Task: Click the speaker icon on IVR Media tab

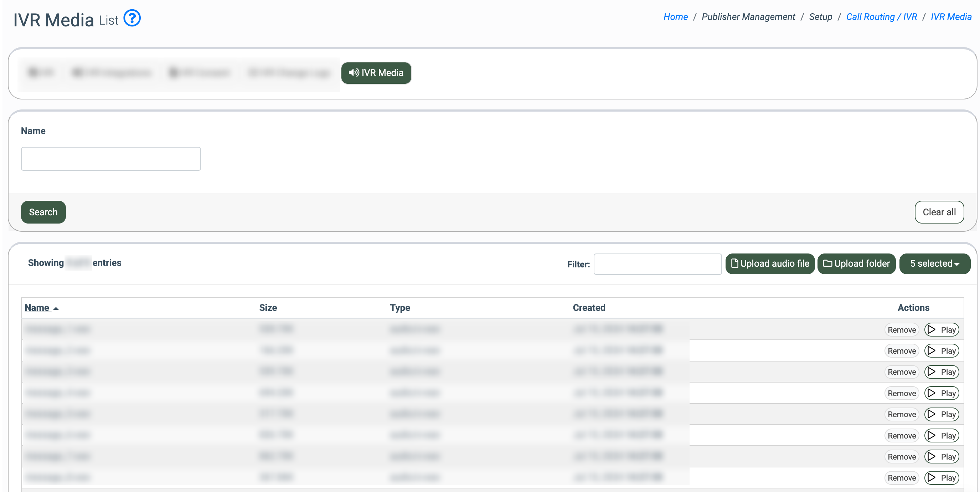Action: (354, 72)
